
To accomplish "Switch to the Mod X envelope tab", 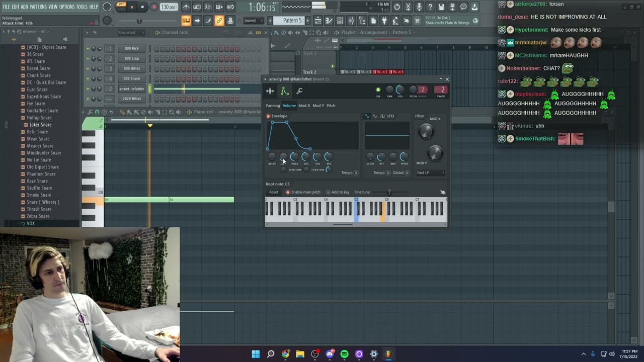I will (x=304, y=106).
